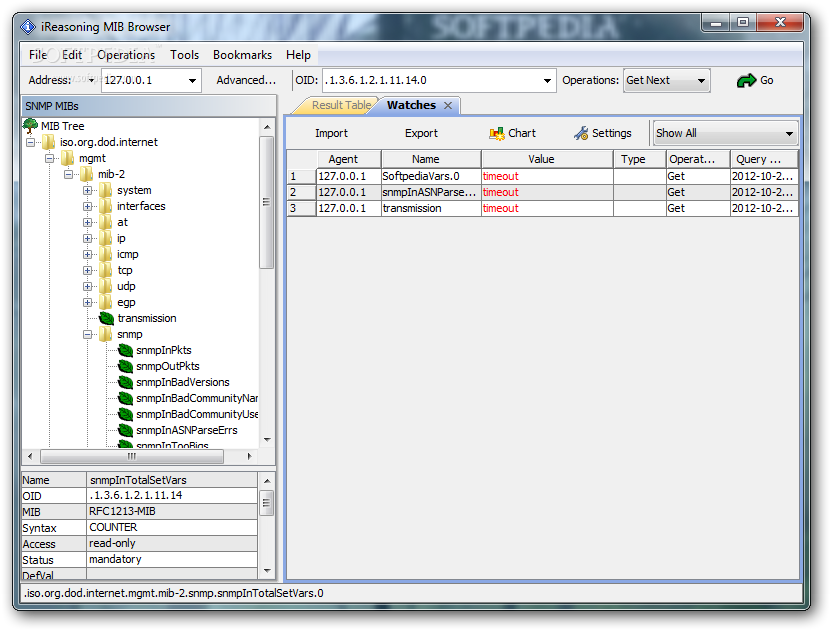Click the snmpInBadCommunityNames leaf icon

tap(125, 398)
